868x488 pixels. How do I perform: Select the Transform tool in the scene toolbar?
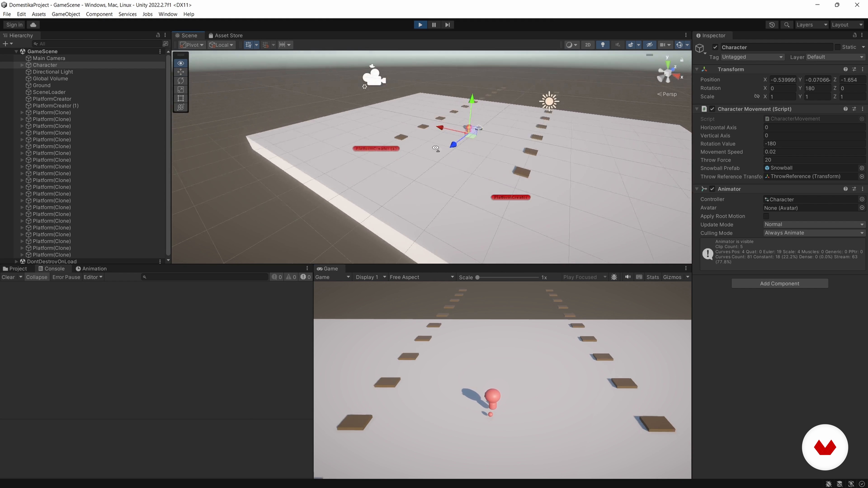pos(181,107)
